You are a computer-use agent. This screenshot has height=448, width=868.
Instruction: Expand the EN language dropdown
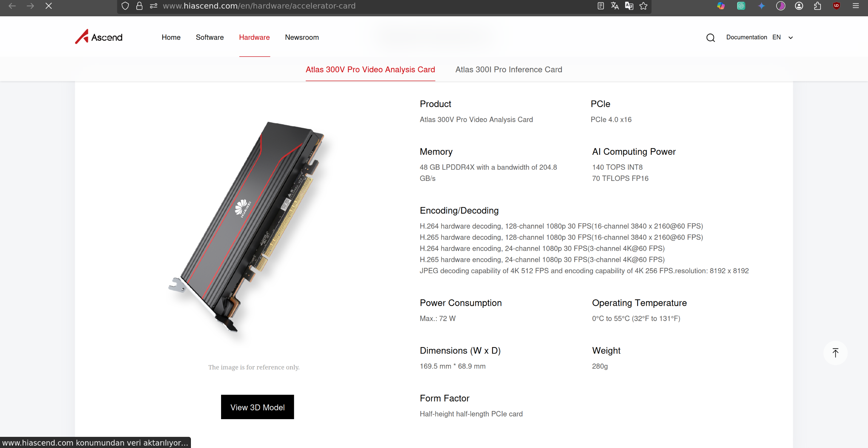(x=783, y=37)
